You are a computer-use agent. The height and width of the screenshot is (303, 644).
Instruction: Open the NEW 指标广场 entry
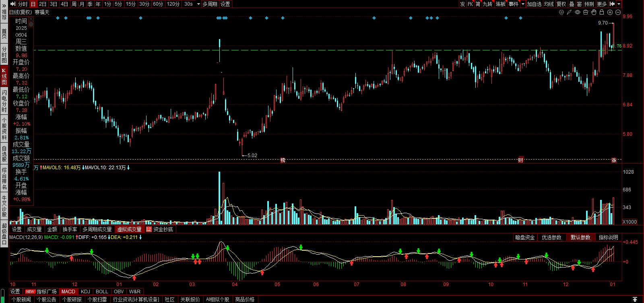click(41, 292)
